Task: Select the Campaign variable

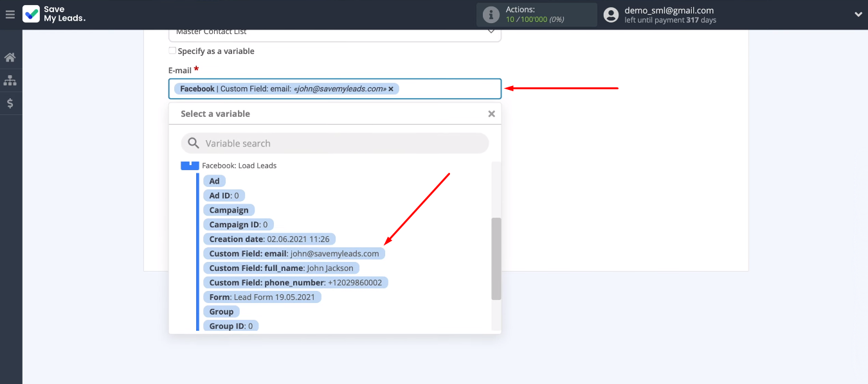Action: [x=229, y=210]
